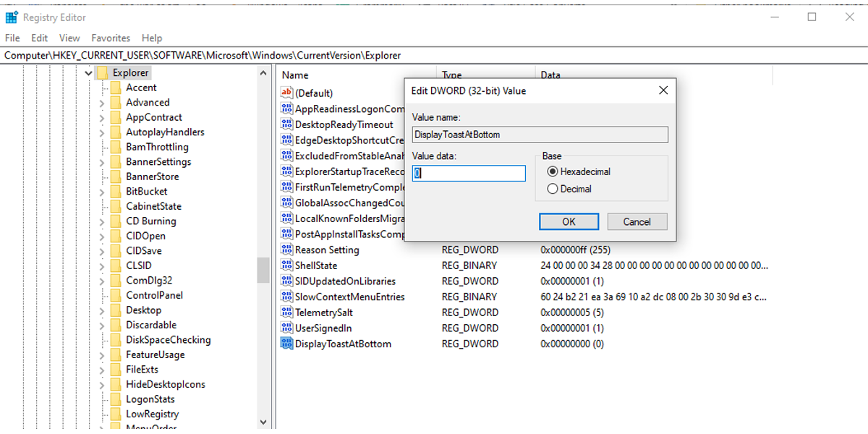Confirm the DWORD value with OK
Viewport: 868px width, 434px height.
click(x=569, y=222)
